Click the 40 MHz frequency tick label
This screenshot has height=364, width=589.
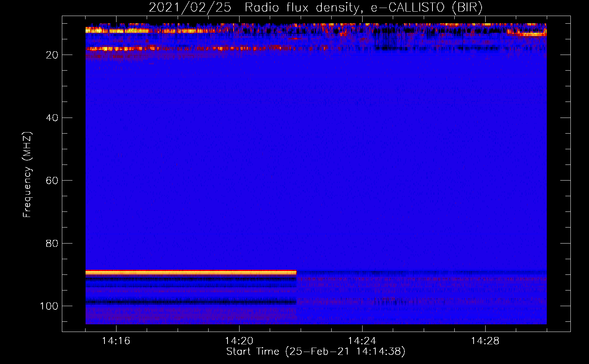pos(52,118)
